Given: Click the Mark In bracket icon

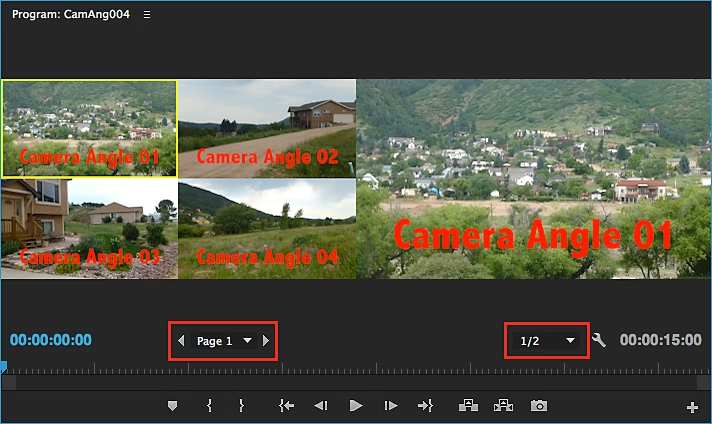Looking at the screenshot, I should tap(209, 405).
